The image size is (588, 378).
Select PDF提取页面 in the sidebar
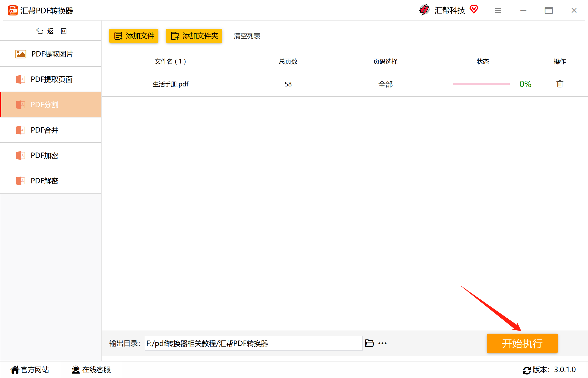(51, 79)
